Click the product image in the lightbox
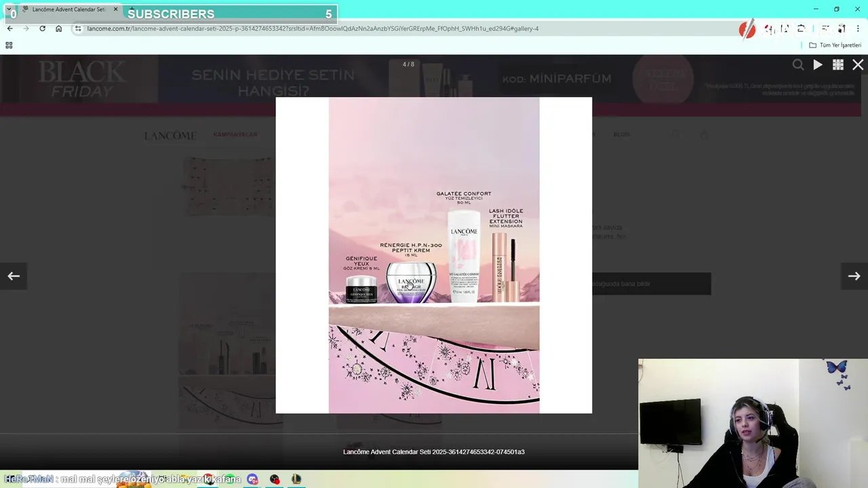The image size is (868, 488). click(x=434, y=255)
